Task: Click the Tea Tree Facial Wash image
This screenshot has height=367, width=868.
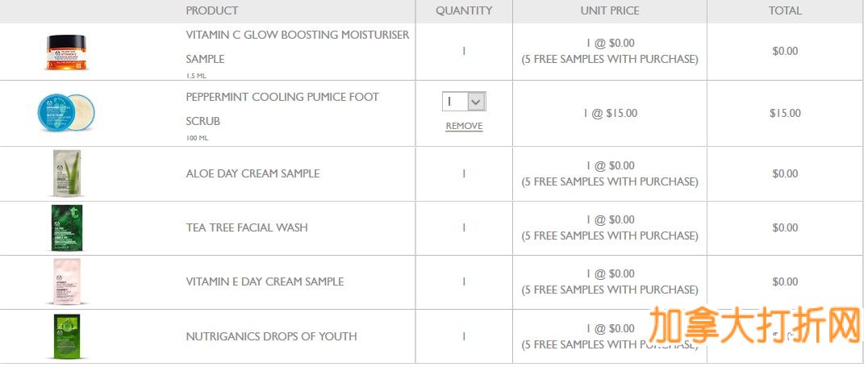Action: pyautogui.click(x=66, y=227)
